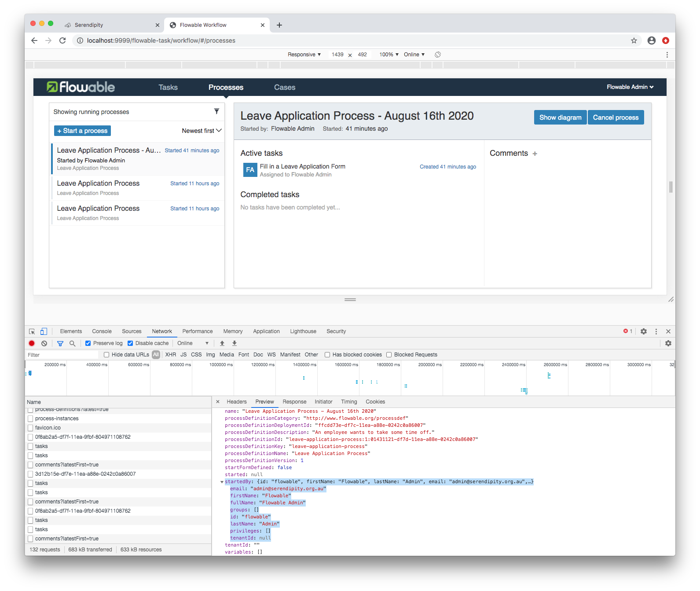Open the Lighthouse DevTools tab

click(x=303, y=331)
